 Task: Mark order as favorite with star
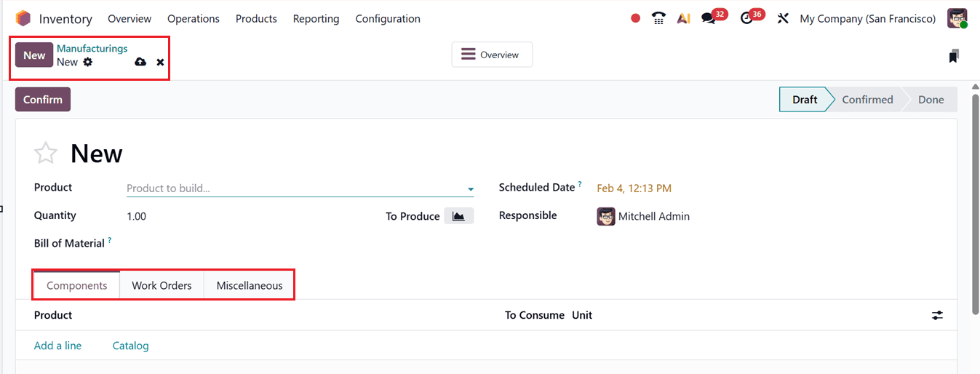click(46, 154)
